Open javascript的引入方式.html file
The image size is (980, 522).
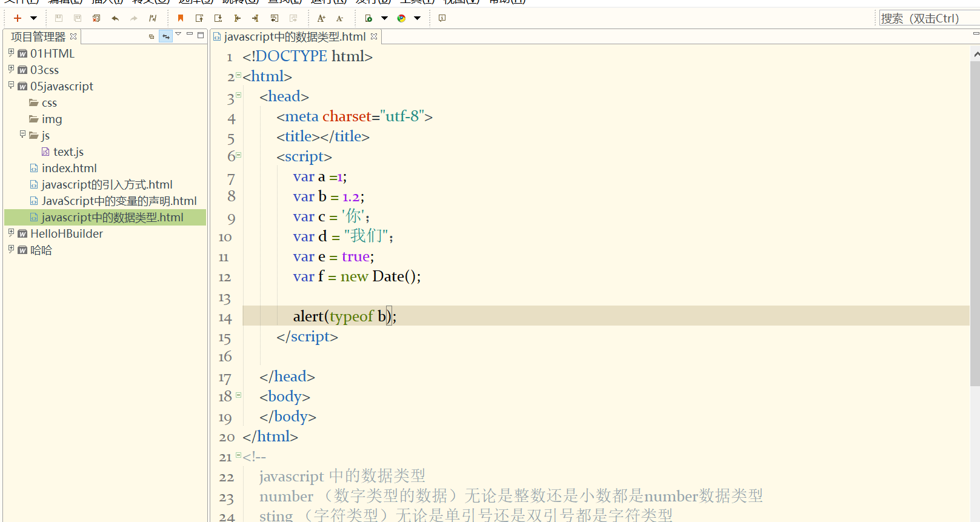[107, 185]
